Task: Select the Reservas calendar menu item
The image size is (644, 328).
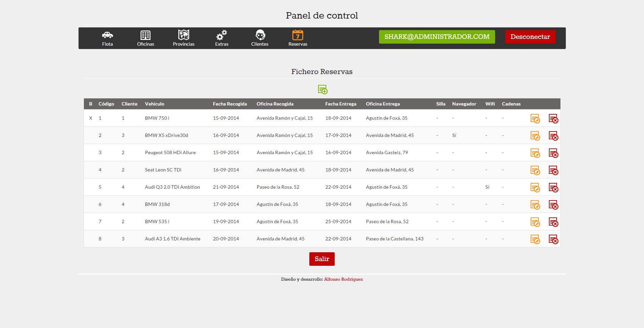Action: pos(298,38)
